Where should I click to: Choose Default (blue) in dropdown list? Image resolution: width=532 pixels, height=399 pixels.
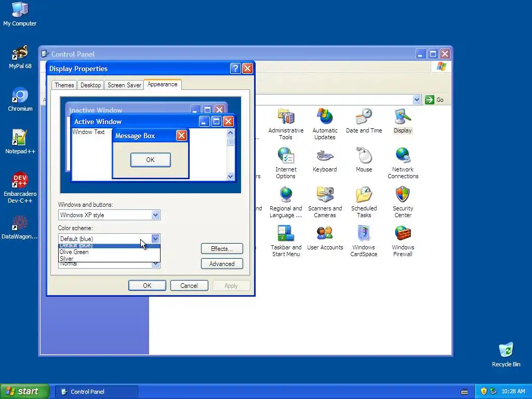(109, 246)
